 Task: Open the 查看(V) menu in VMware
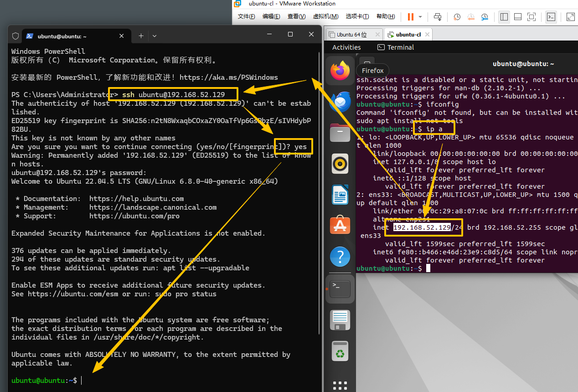[x=296, y=16]
